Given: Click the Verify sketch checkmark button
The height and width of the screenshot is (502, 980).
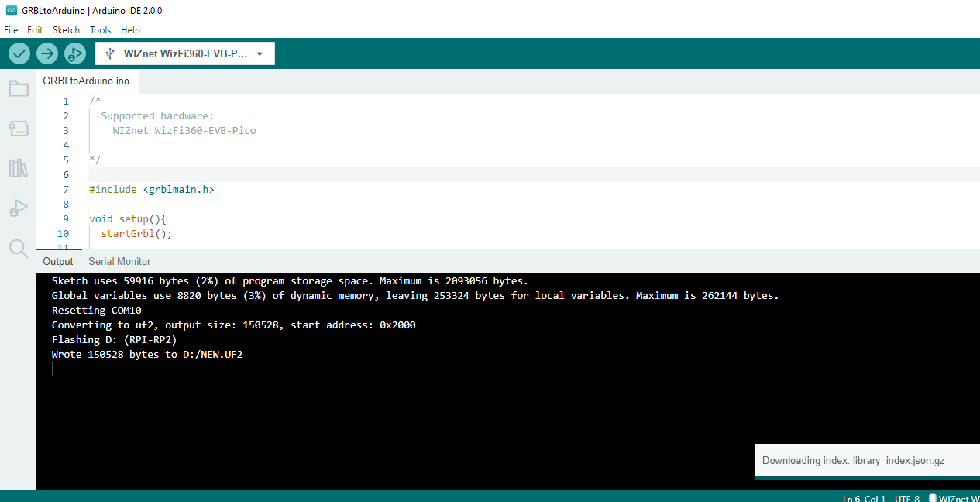Looking at the screenshot, I should tap(19, 53).
